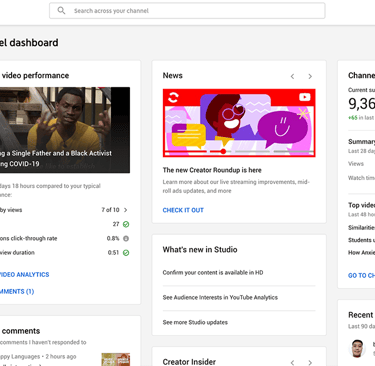Open the COMMENTS (1) link
Image resolution: width=375 pixels, height=366 pixels.
point(17,292)
